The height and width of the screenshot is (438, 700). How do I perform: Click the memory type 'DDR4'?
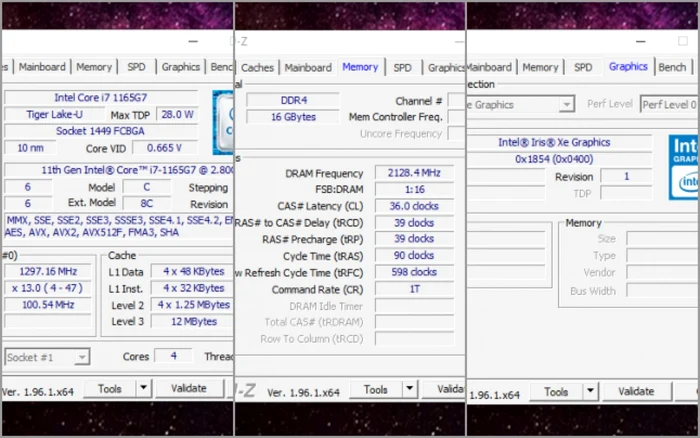pyautogui.click(x=293, y=100)
